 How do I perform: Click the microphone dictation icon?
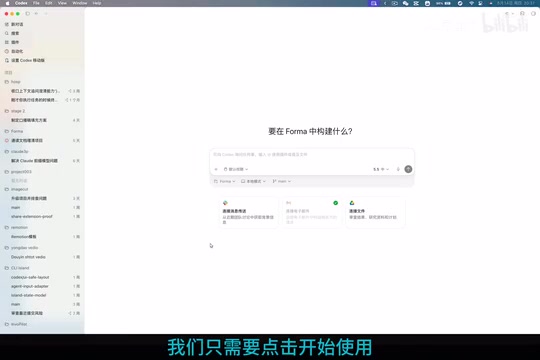(398, 169)
